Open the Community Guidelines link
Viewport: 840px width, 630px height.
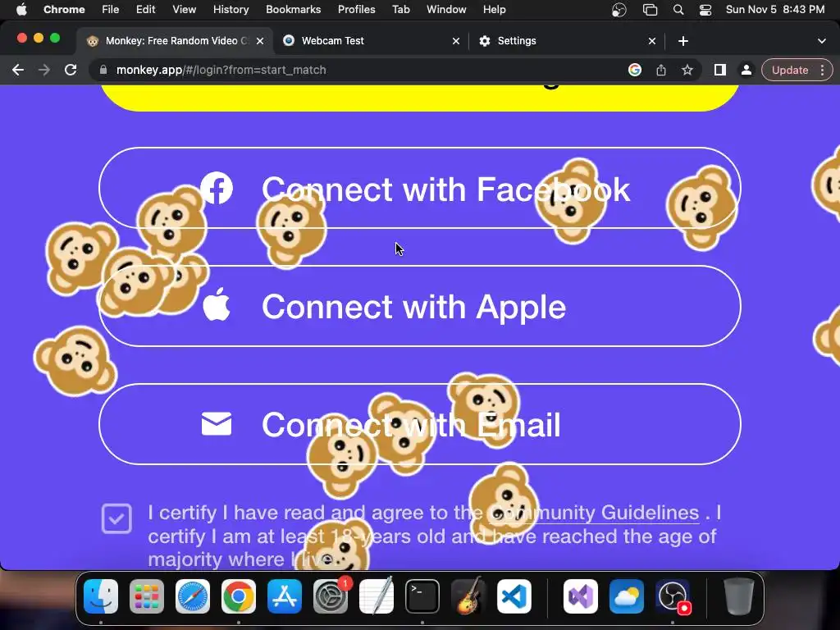[594, 513]
